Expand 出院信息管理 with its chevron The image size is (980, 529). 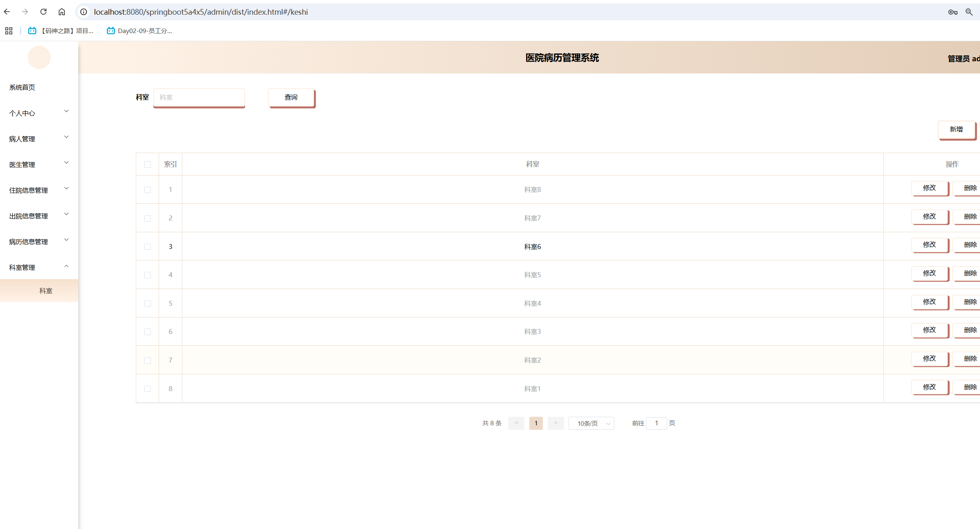pos(66,214)
